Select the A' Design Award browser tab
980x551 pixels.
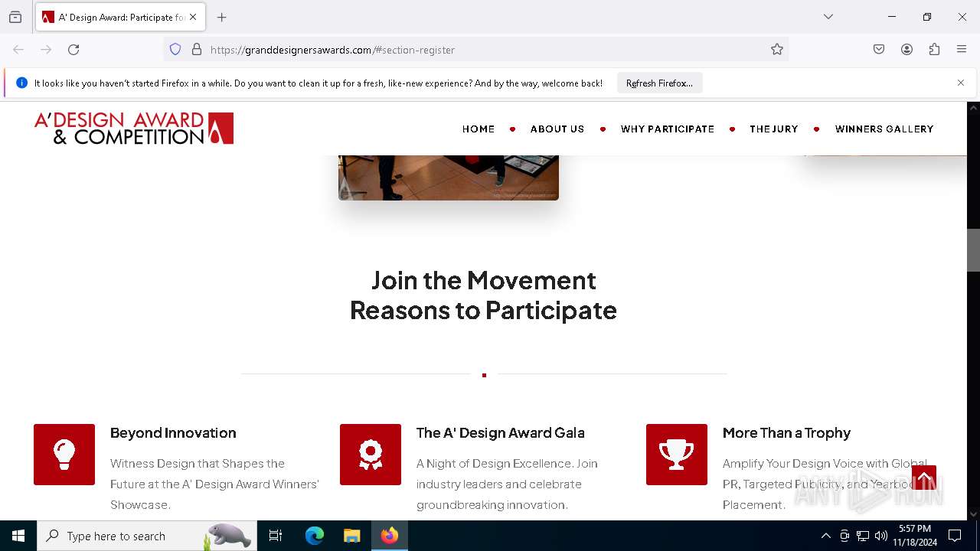coord(120,17)
